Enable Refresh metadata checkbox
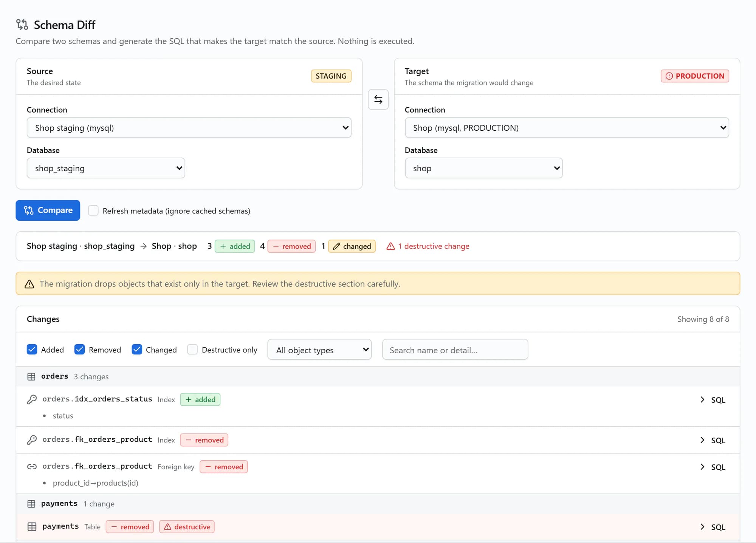Image resolution: width=756 pixels, height=543 pixels. coord(93,210)
